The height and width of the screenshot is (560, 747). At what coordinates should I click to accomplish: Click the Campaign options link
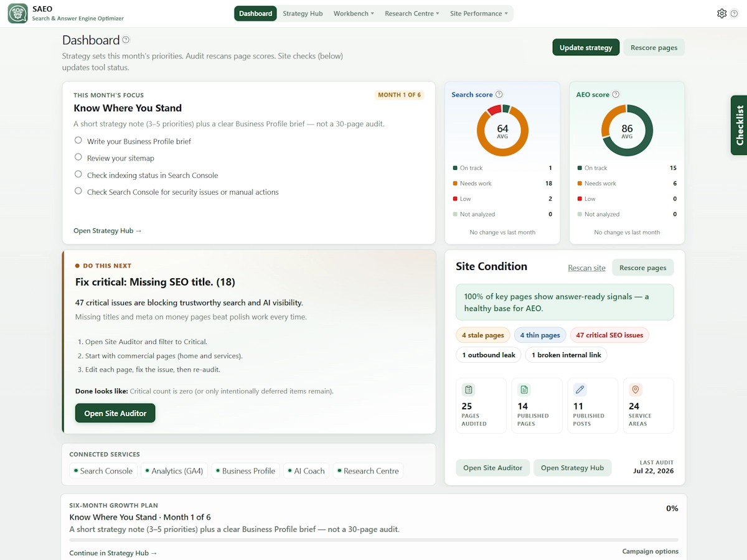pyautogui.click(x=651, y=551)
